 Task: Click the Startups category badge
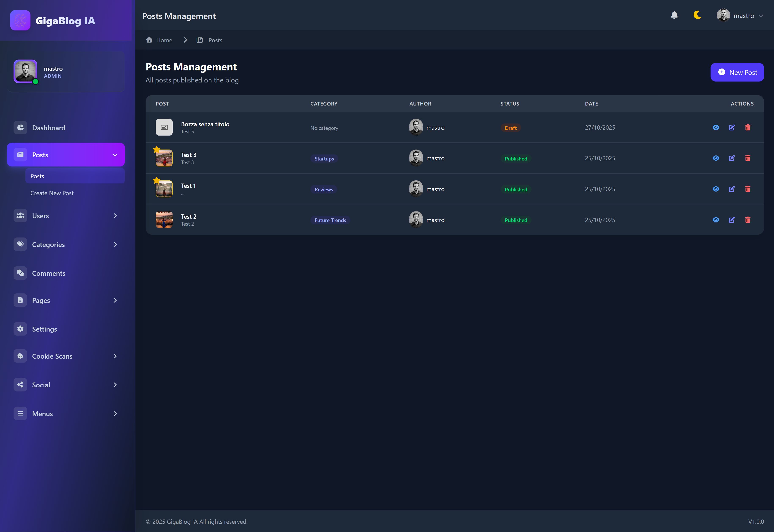click(x=324, y=159)
